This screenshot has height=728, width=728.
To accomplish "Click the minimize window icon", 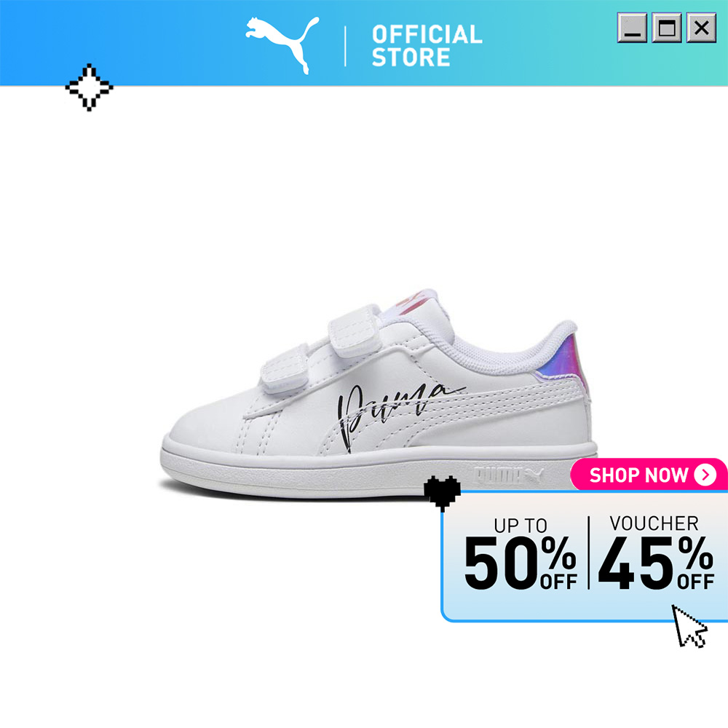I will tap(632, 28).
